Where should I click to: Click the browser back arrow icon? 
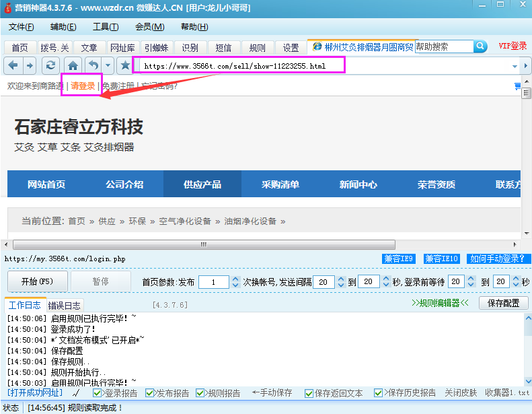click(13, 65)
